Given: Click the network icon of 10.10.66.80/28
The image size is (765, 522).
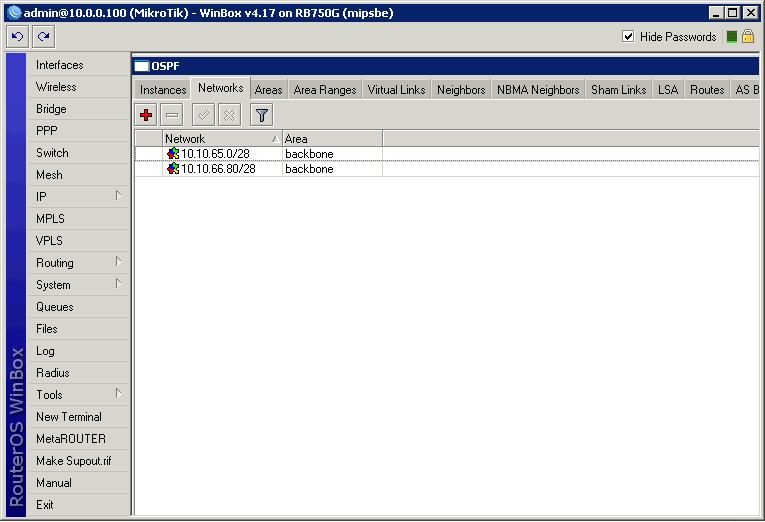Looking at the screenshot, I should pos(173,169).
